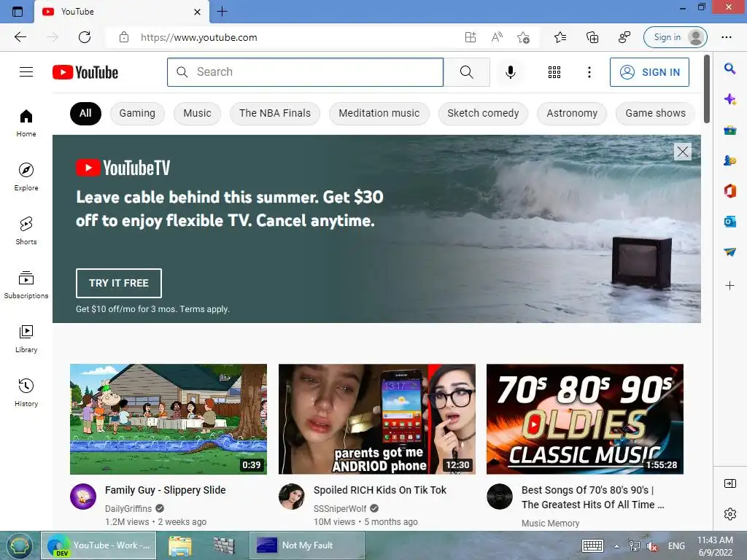Hide the Edge sidebar
This screenshot has width=747, height=560.
click(729, 484)
